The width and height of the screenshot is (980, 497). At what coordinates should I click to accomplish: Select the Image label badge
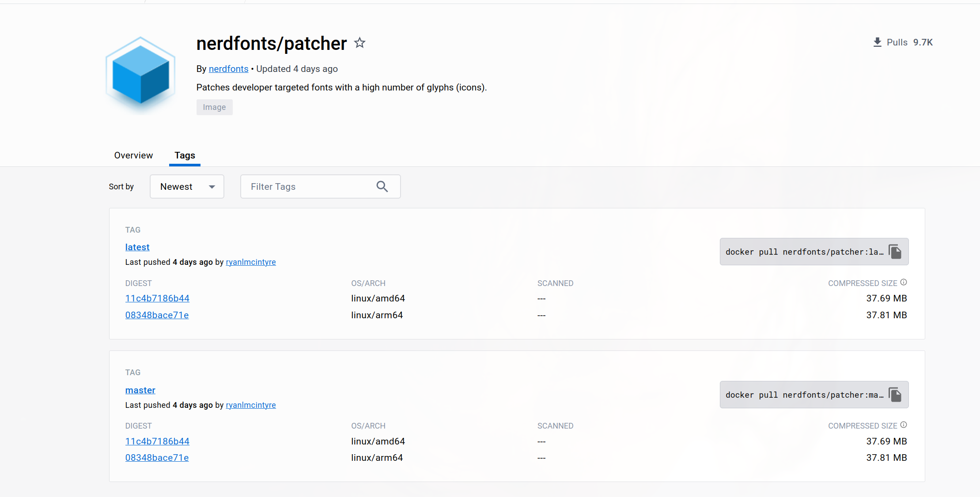click(214, 107)
